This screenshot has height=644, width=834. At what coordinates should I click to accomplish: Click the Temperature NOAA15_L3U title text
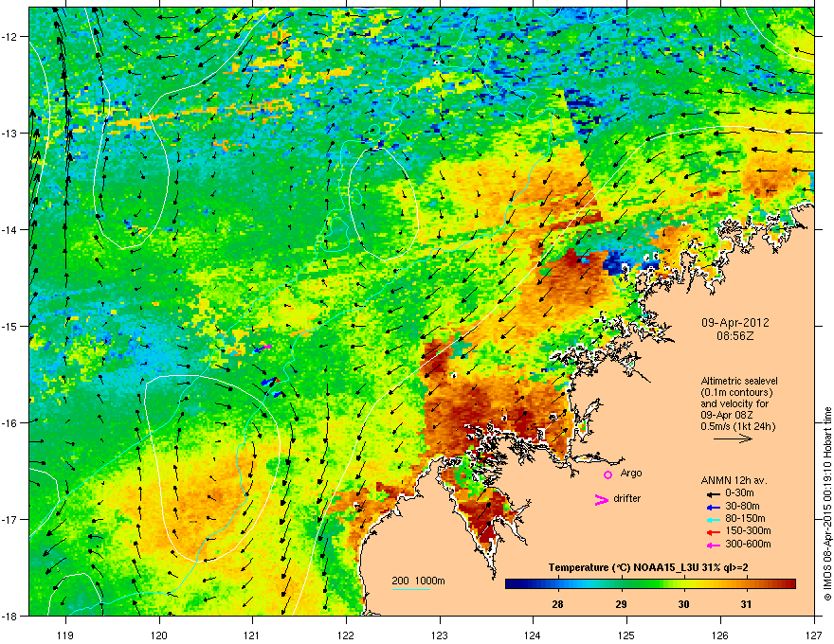coord(648,567)
